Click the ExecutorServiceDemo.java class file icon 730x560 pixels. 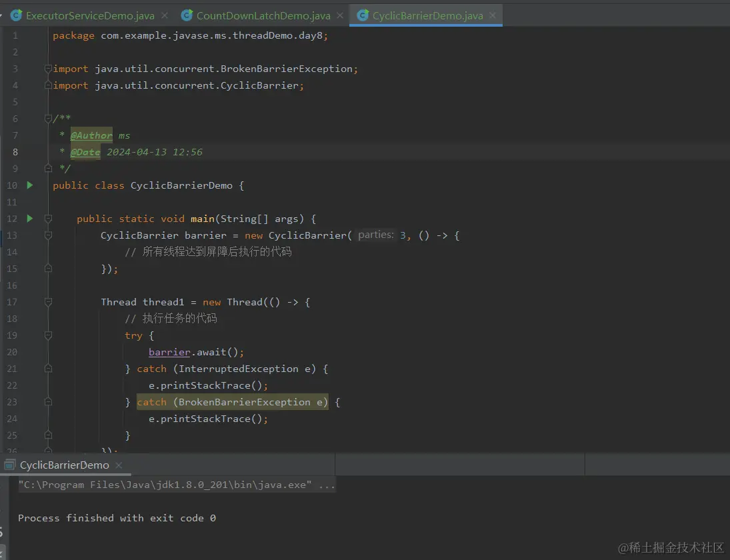[16, 15]
